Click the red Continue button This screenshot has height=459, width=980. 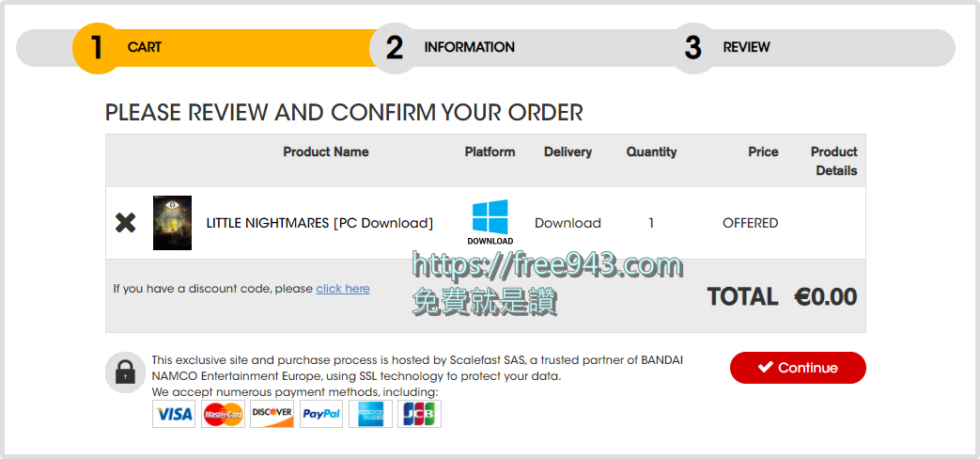pos(798,368)
